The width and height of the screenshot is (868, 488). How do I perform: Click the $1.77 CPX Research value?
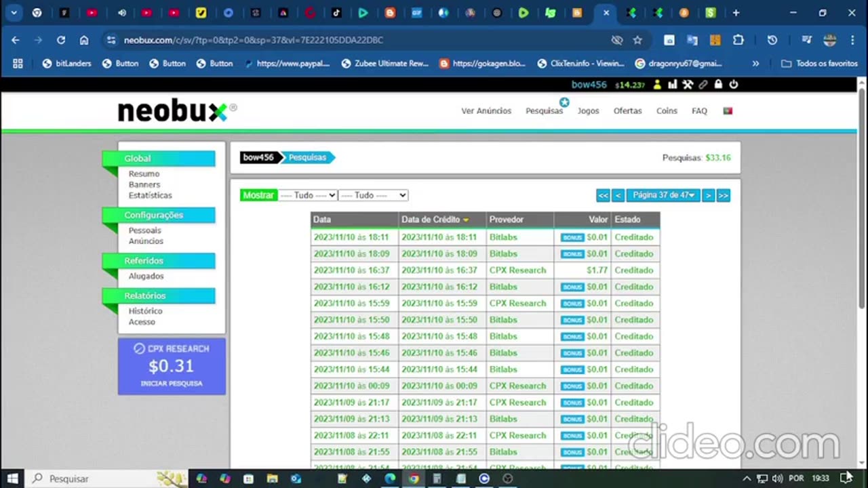tap(597, 270)
